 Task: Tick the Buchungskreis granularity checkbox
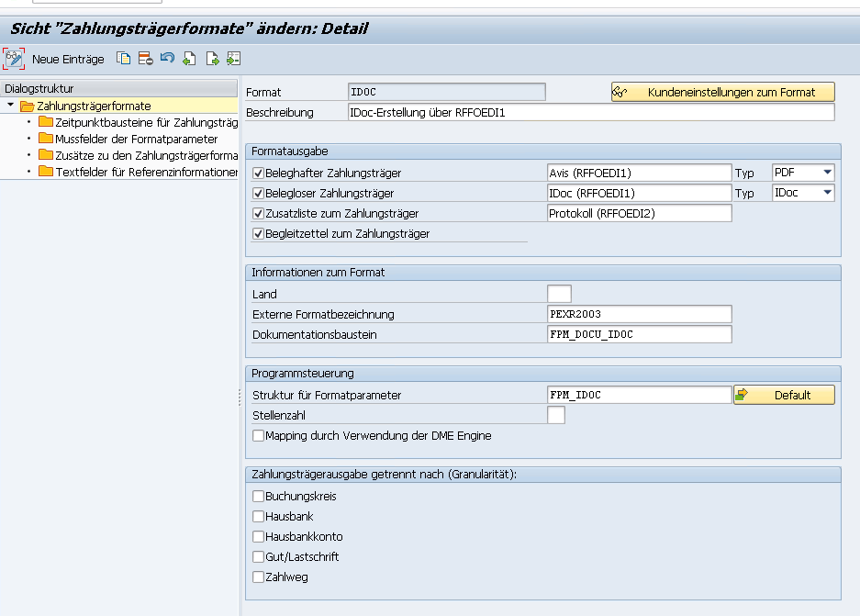point(258,497)
